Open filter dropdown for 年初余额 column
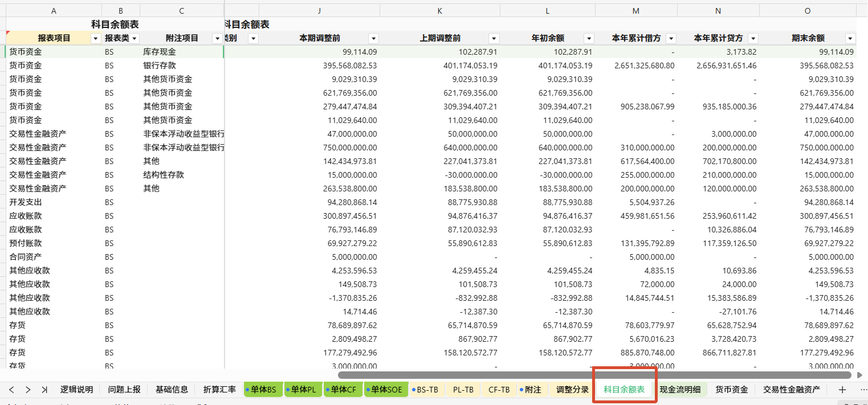 (x=589, y=38)
